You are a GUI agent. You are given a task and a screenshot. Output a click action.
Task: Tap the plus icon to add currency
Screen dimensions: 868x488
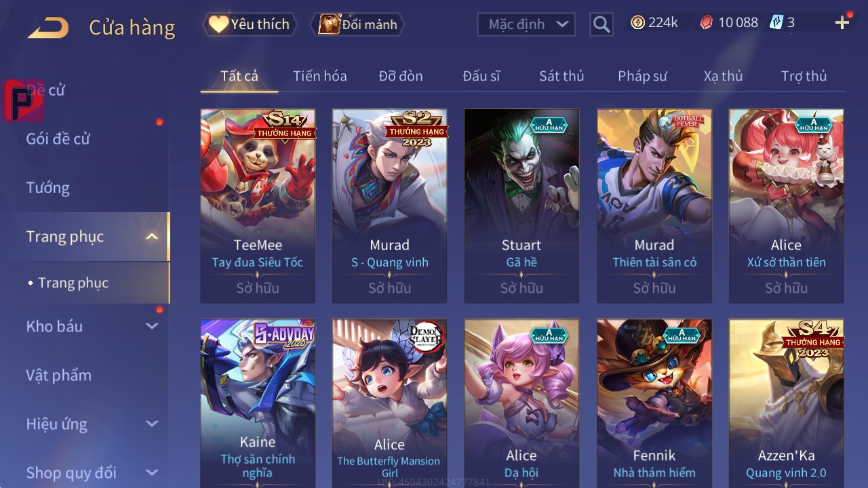(842, 23)
